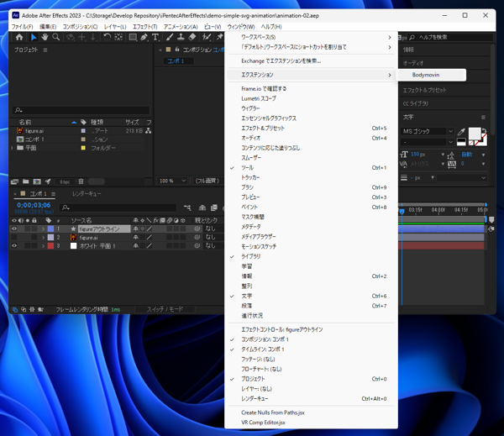Expand ホワイト 平面 1 layer properties
The width and height of the screenshot is (504, 436).
coord(44,246)
